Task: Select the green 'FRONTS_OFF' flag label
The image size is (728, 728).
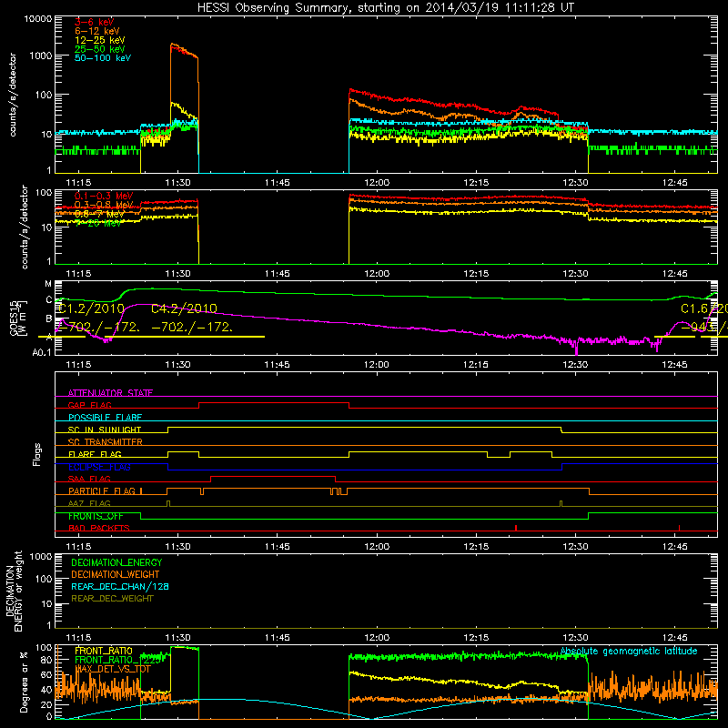Action: (x=96, y=516)
